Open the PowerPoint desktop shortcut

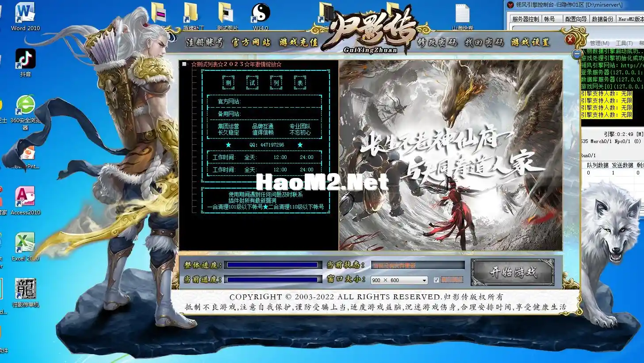point(27,158)
